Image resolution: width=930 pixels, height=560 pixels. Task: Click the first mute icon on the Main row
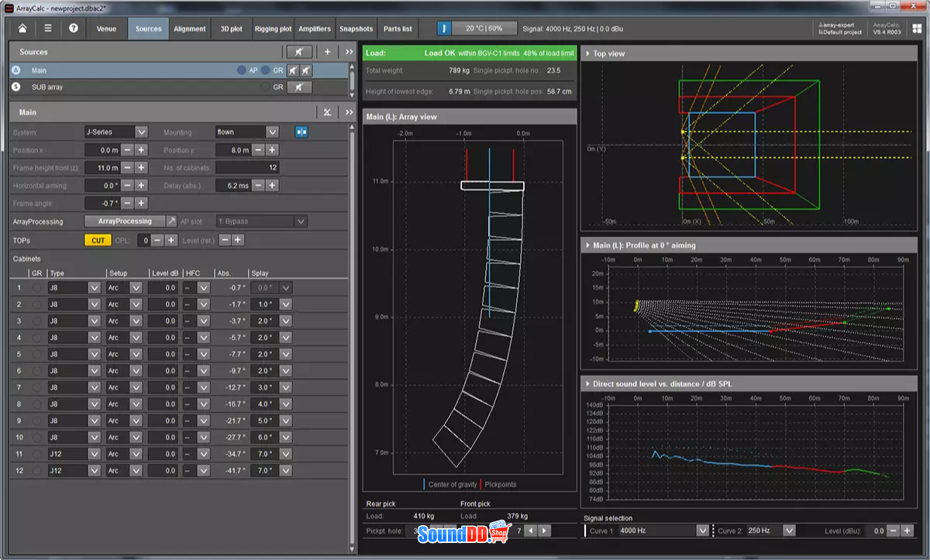[294, 70]
